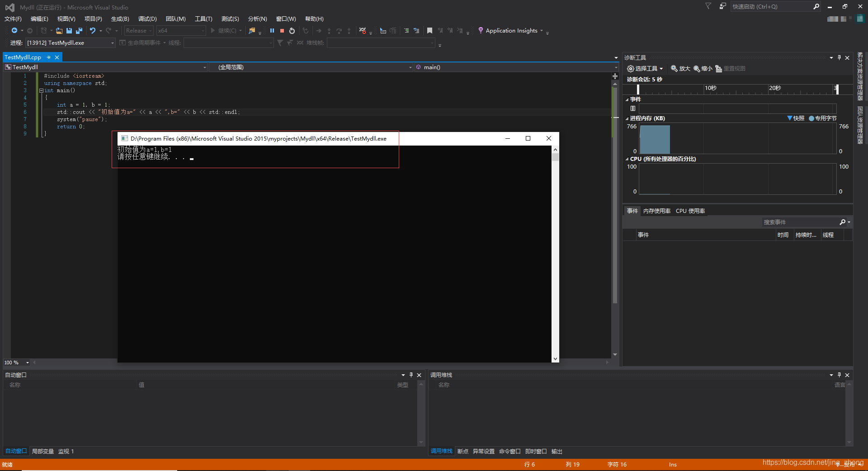868x471 pixels.
Task: Close the TestMydll.cpp editor tab
Action: tap(57, 57)
